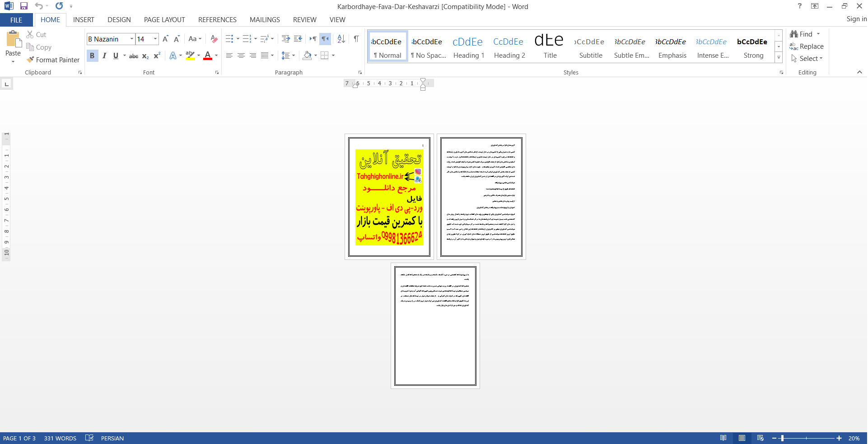
Task: Open the Change Case Aa dropdown
Action: tap(195, 39)
